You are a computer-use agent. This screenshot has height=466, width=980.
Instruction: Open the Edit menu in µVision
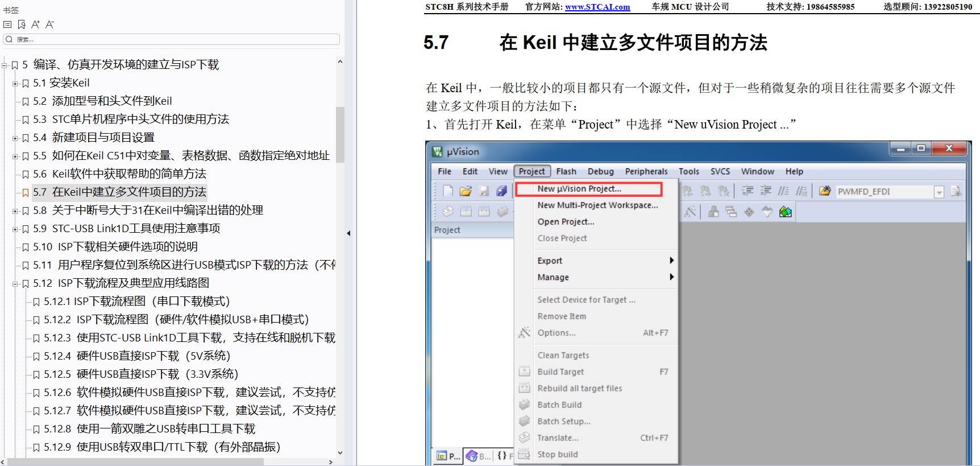470,171
